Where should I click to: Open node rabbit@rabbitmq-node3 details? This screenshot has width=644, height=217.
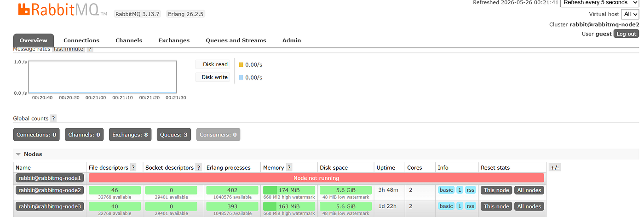click(x=50, y=206)
